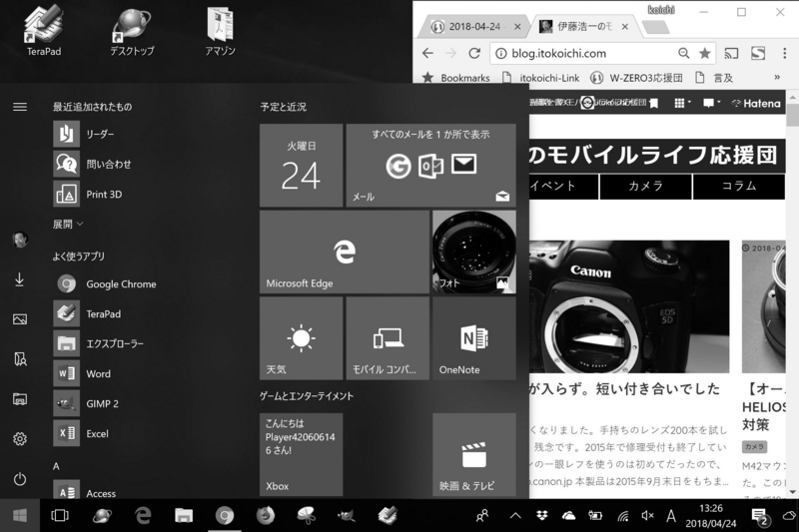
Task: Select the コラム blog menu item
Action: click(x=739, y=186)
